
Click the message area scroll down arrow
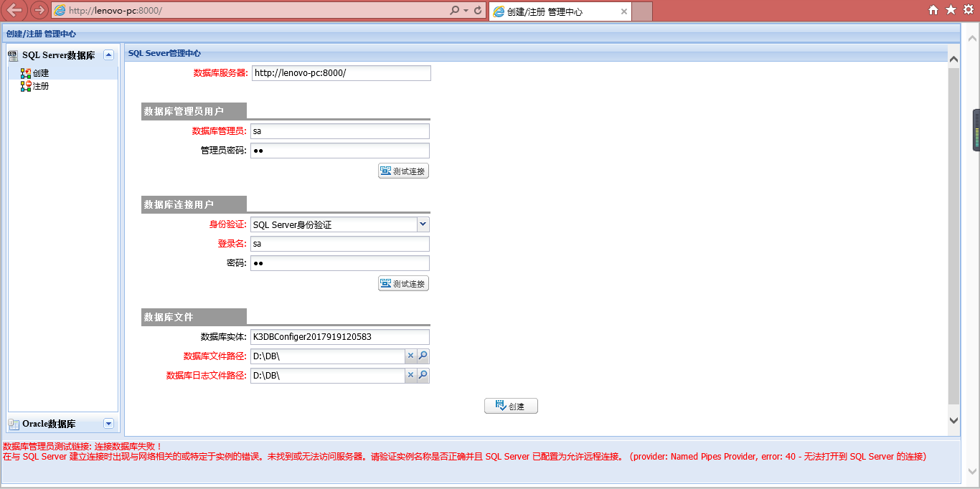pos(973,472)
